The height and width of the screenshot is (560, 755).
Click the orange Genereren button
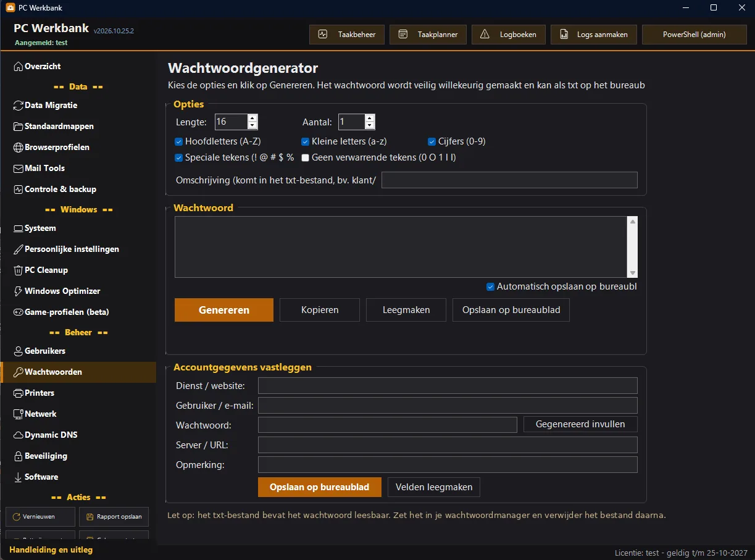(x=224, y=310)
